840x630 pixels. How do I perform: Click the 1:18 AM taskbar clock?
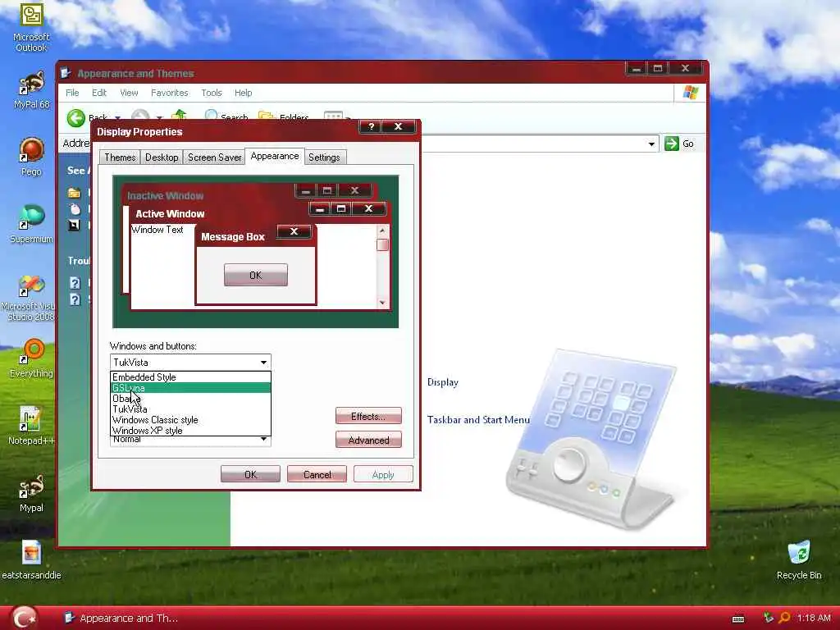pyautogui.click(x=814, y=619)
